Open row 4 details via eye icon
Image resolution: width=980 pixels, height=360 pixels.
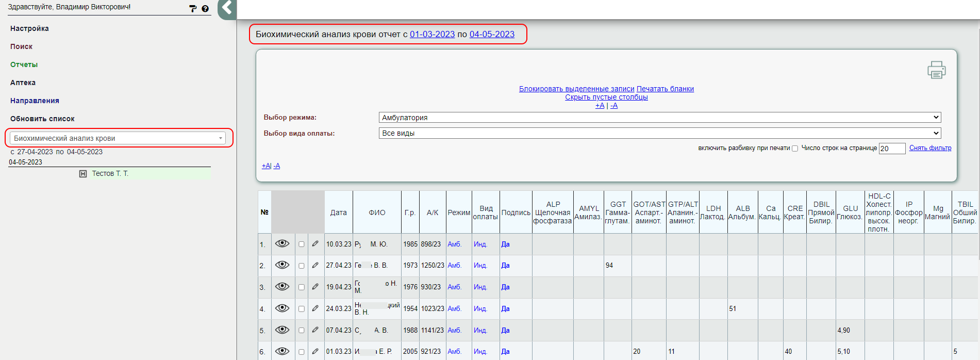click(282, 308)
